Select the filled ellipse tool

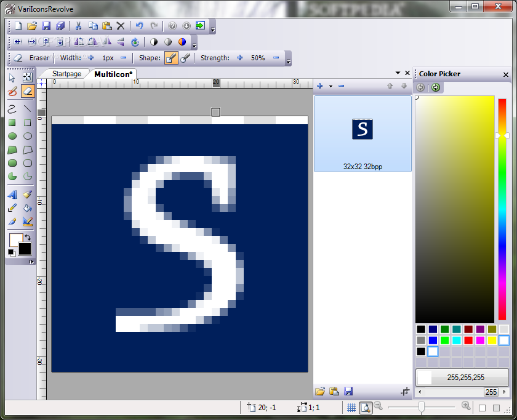(12, 136)
